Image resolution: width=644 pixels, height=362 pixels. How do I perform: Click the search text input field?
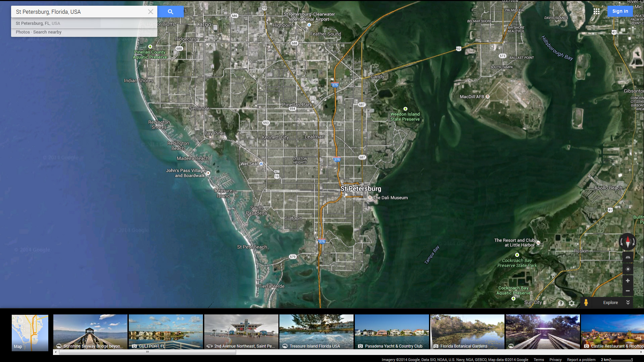click(80, 12)
